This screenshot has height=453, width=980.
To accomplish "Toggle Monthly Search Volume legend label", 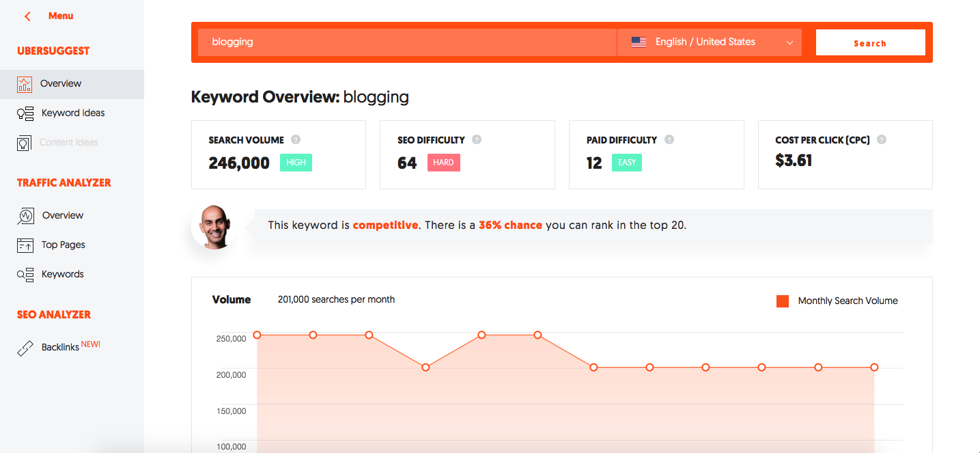I will 848,301.
